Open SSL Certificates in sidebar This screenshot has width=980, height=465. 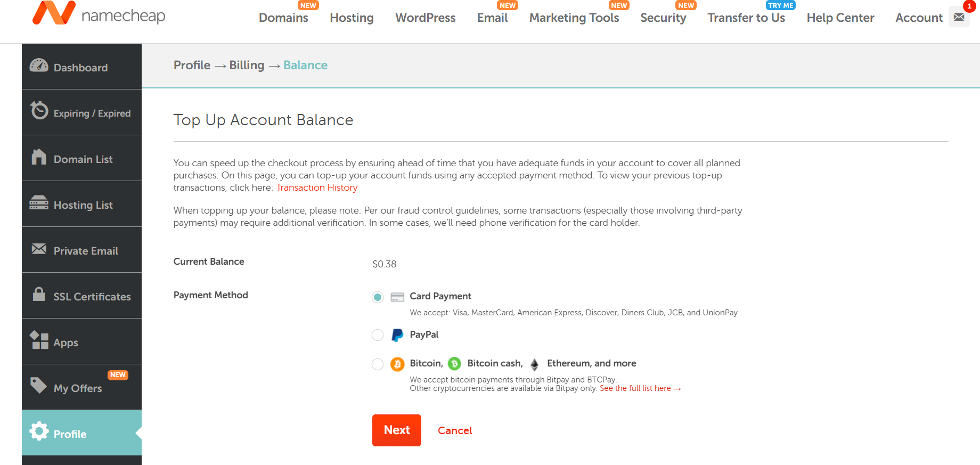point(81,296)
